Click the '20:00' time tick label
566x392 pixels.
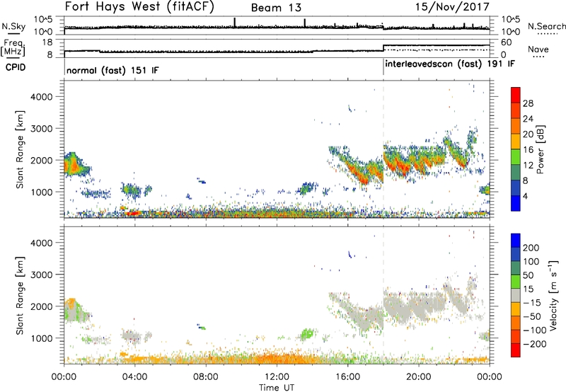418,377
